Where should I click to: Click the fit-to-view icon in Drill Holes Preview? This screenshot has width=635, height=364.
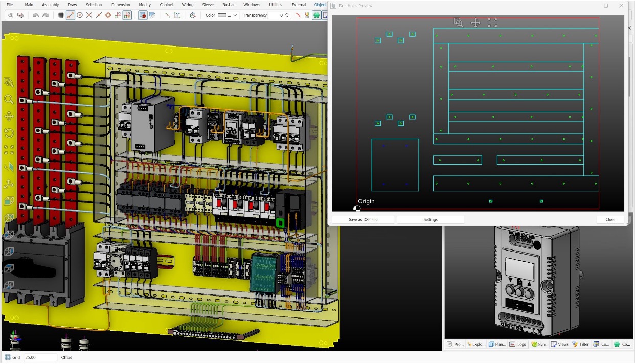click(492, 22)
